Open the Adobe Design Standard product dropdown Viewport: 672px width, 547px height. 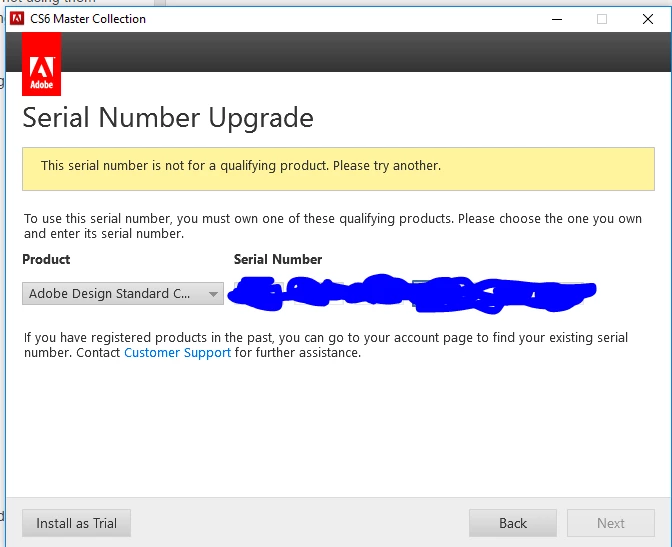(123, 294)
